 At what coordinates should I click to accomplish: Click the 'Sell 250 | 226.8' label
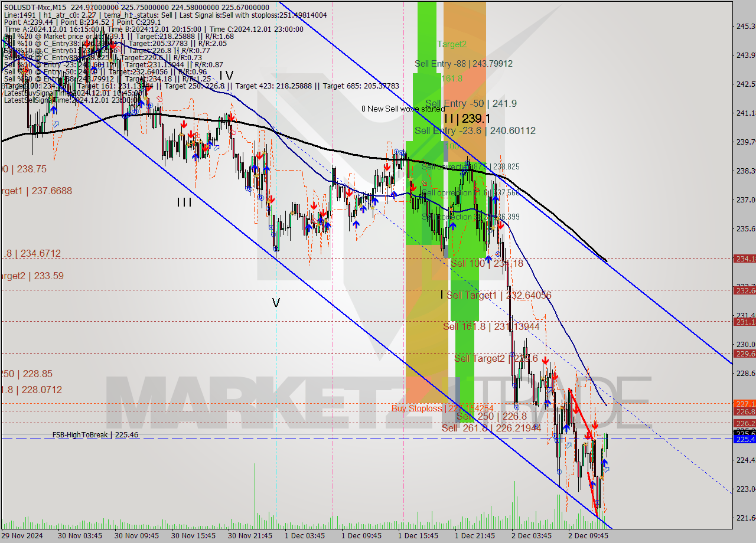491,416
